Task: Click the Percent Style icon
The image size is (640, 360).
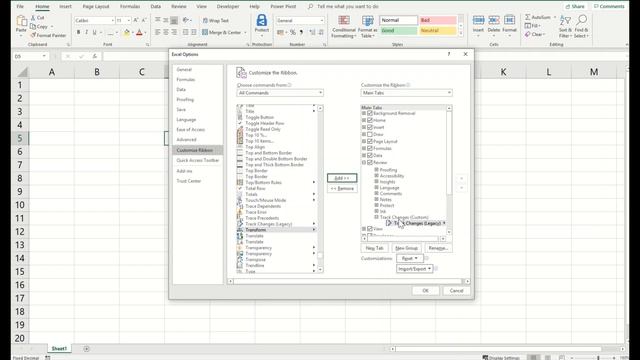Action: pos(293,32)
